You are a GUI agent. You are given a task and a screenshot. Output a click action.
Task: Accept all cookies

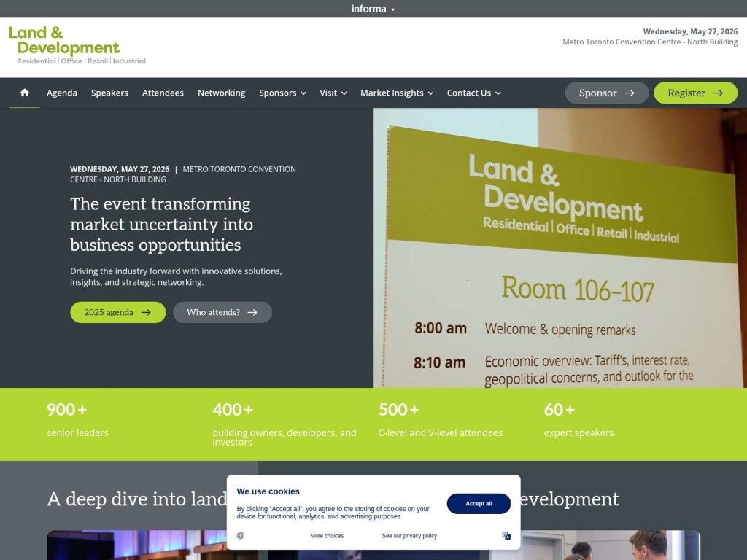(x=478, y=503)
